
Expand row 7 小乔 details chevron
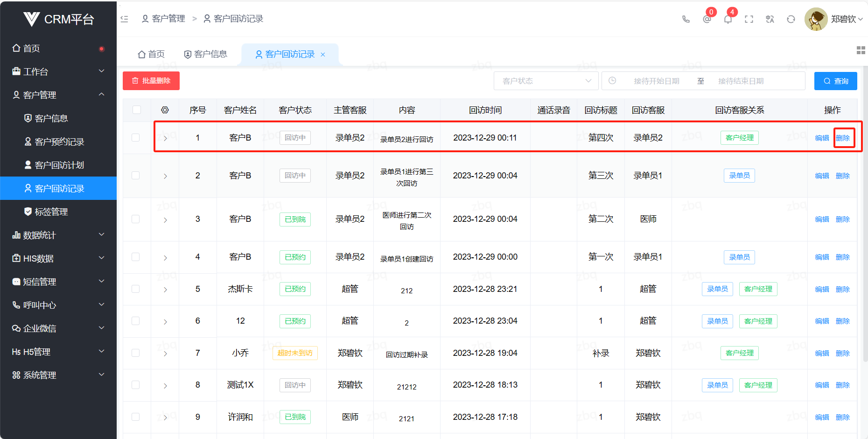coord(165,354)
